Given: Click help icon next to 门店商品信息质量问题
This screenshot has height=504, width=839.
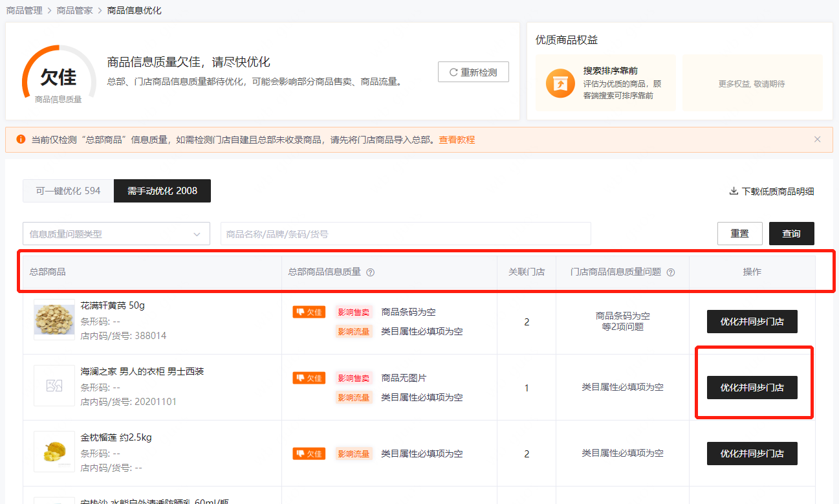Looking at the screenshot, I should 671,272.
